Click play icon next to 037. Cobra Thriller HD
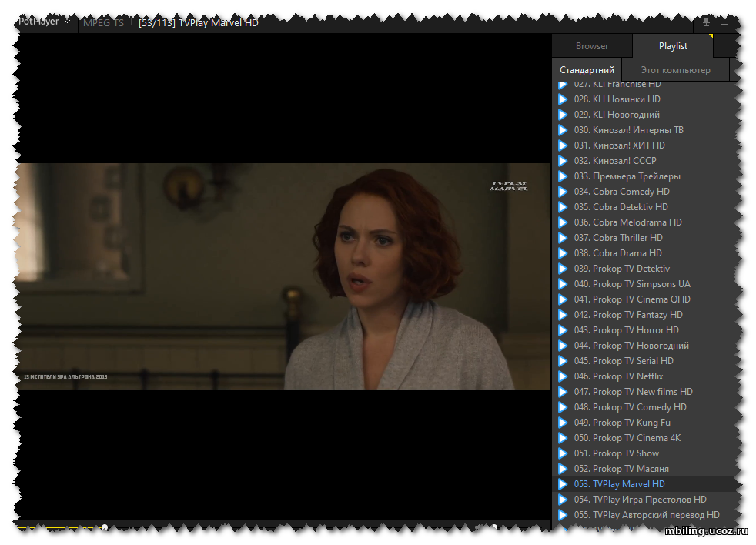Screen dimensions: 756x545 click(563, 239)
